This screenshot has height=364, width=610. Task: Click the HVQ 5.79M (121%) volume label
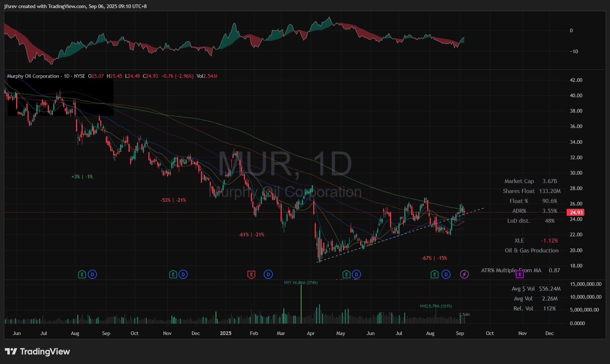tap(436, 306)
